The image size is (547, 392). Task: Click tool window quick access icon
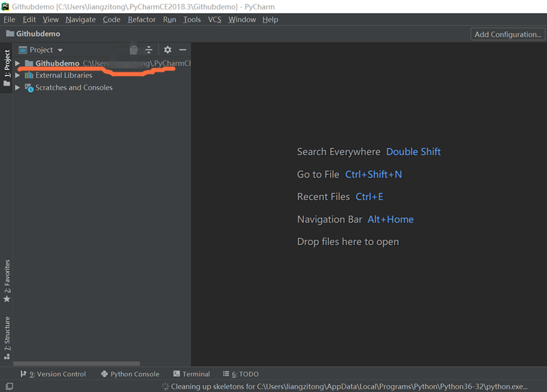[x=9, y=386]
